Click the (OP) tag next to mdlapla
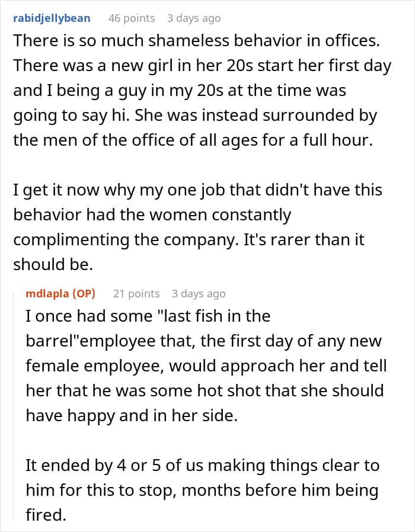 (x=83, y=293)
